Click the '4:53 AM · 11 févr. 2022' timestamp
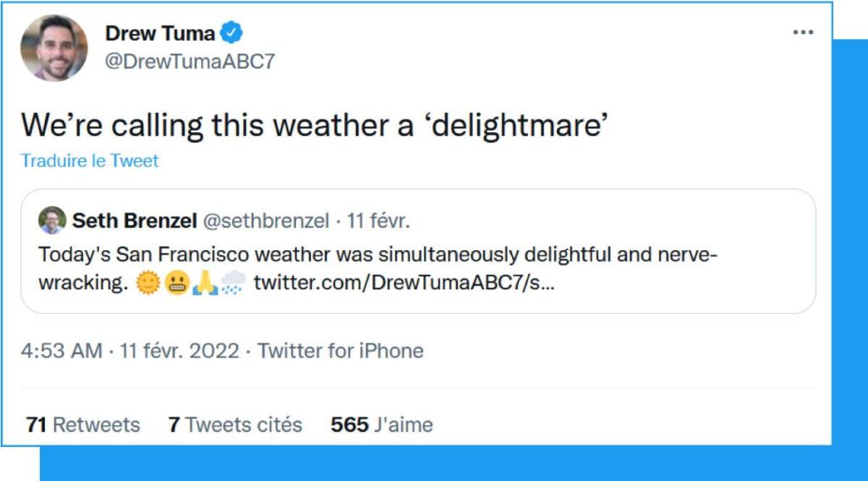This screenshot has width=868, height=481. click(x=130, y=350)
